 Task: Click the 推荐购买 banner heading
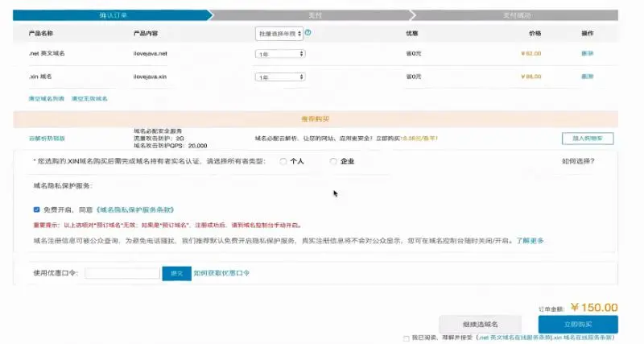(315, 118)
